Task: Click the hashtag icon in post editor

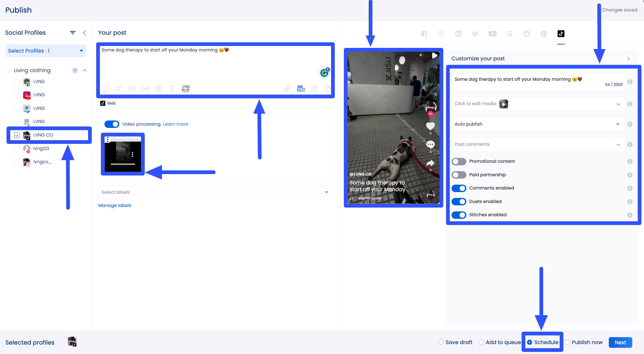Action: [x=118, y=88]
